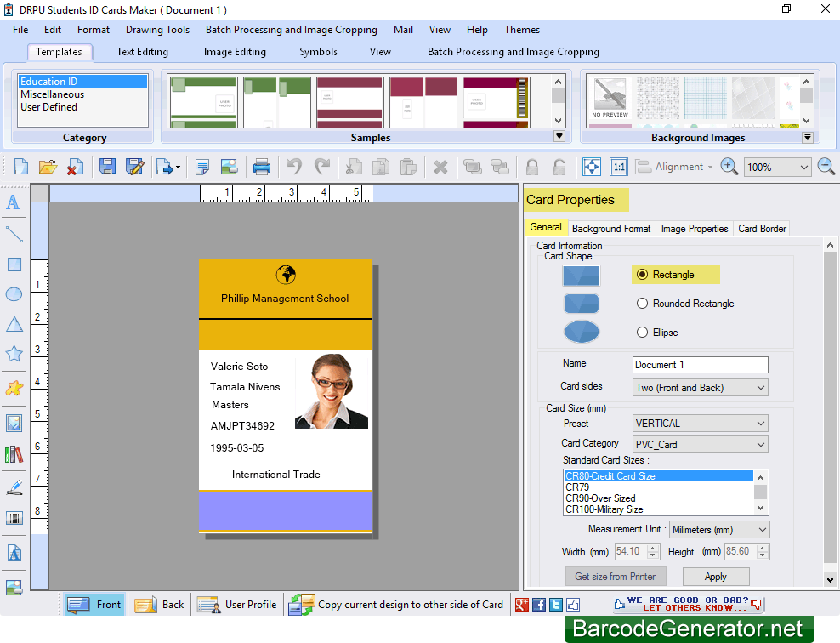Open the Barcode insertion tool
Screen dimensions: 840x643
coord(13,517)
